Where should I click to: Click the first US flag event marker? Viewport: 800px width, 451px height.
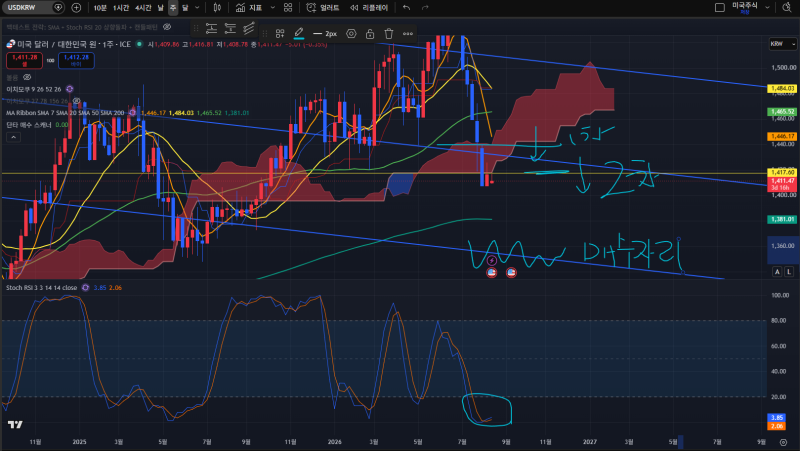[x=492, y=272]
